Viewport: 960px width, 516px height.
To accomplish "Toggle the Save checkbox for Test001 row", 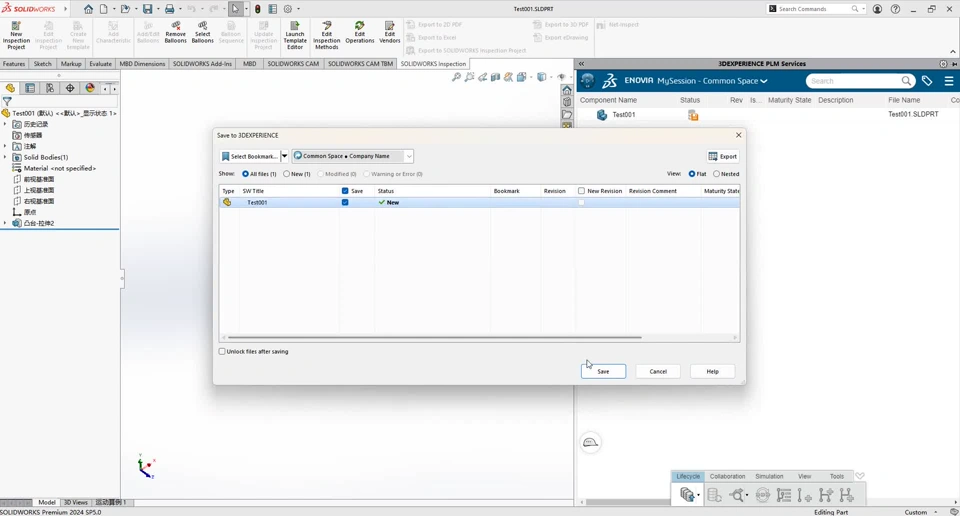I will [x=345, y=202].
